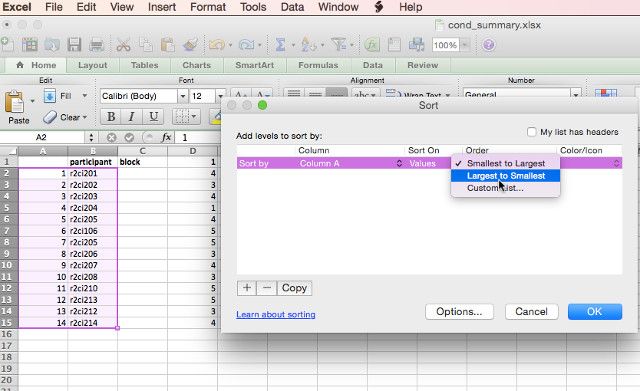
Task: Click the Undo arrow icon
Action: coord(216,44)
